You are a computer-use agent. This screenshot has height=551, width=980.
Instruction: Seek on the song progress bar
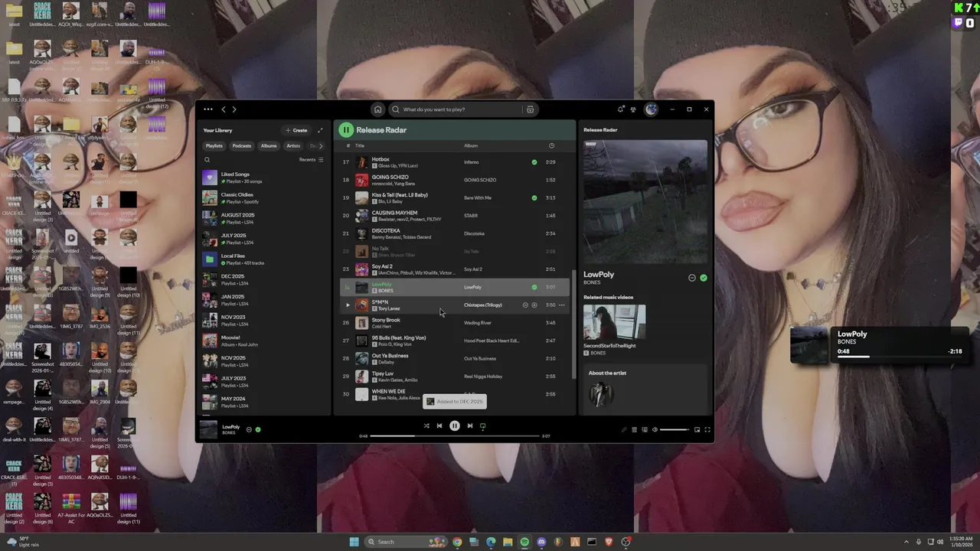tap(455, 436)
